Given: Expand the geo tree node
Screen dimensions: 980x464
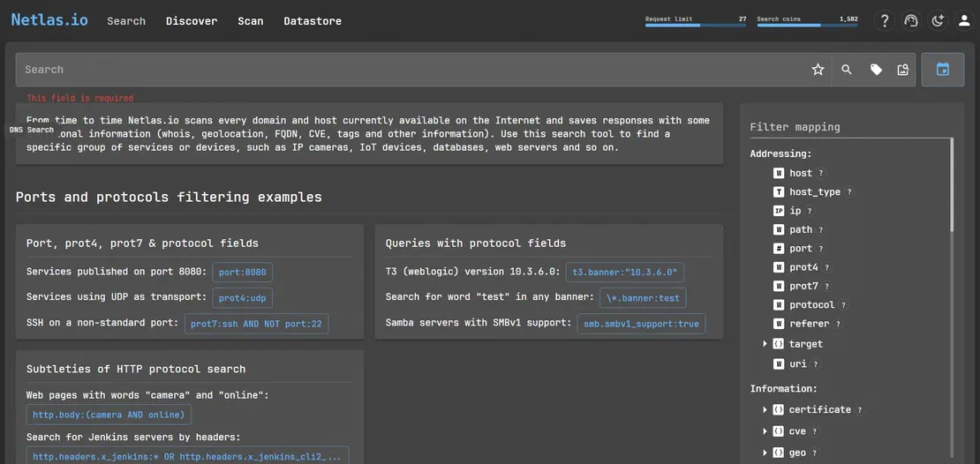Looking at the screenshot, I should 765,453.
